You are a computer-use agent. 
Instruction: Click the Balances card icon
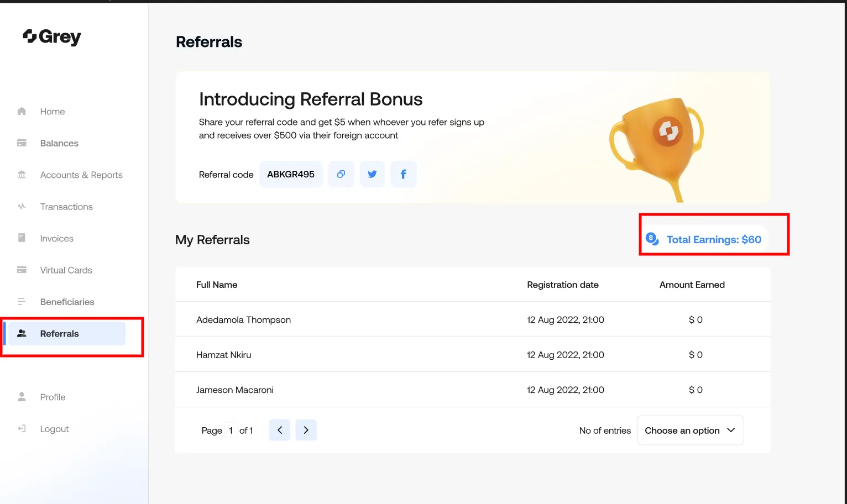pyautogui.click(x=22, y=143)
